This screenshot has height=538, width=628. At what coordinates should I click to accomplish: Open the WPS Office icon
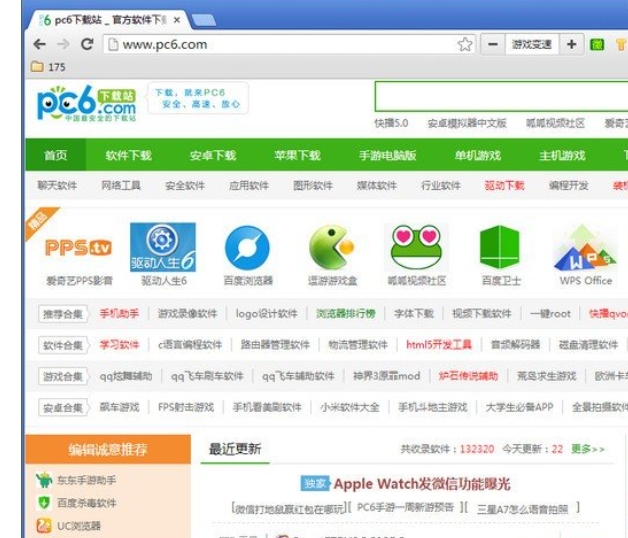click(x=585, y=248)
